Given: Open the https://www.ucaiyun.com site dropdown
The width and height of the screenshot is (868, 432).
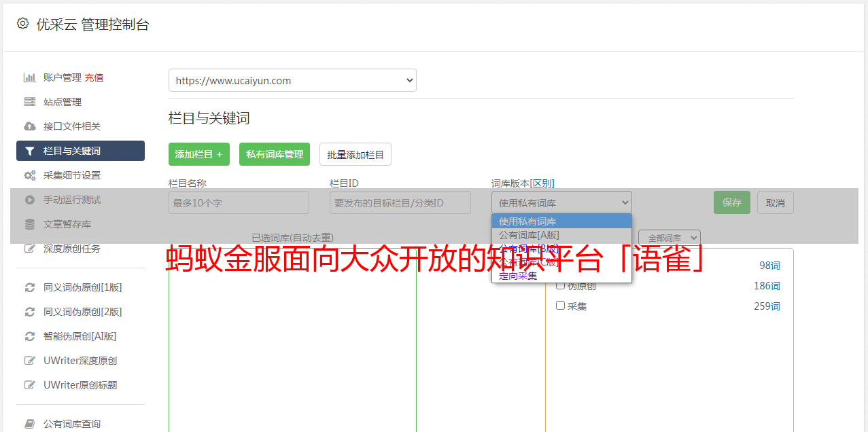Looking at the screenshot, I should tap(292, 80).
